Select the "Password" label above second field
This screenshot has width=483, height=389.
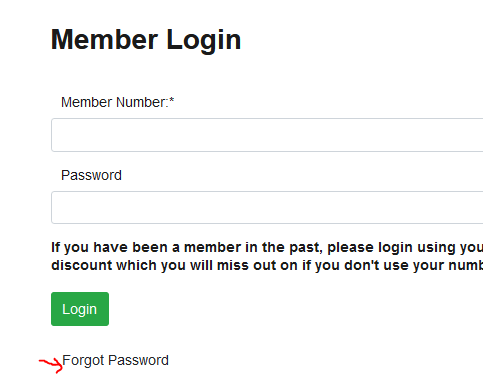tap(91, 175)
